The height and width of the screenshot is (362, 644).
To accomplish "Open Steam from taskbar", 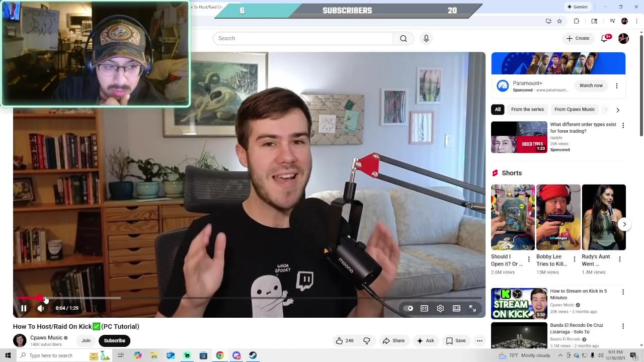I will click(253, 355).
